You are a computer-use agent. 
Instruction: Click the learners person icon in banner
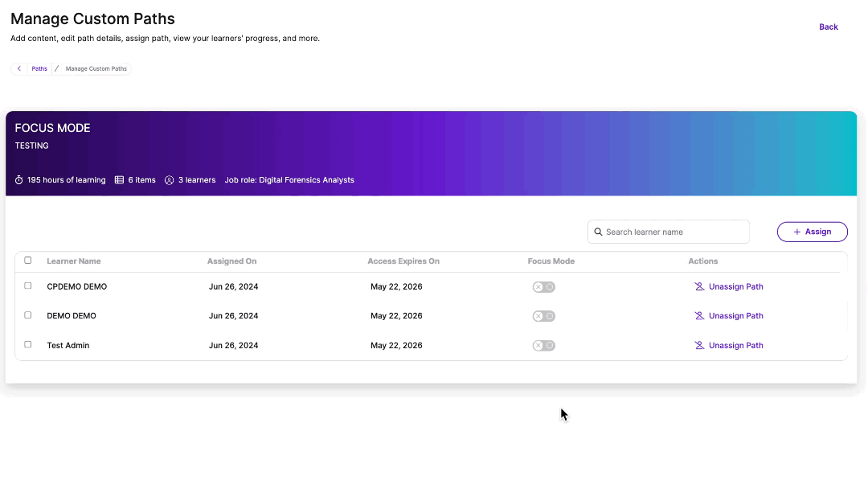click(x=170, y=180)
